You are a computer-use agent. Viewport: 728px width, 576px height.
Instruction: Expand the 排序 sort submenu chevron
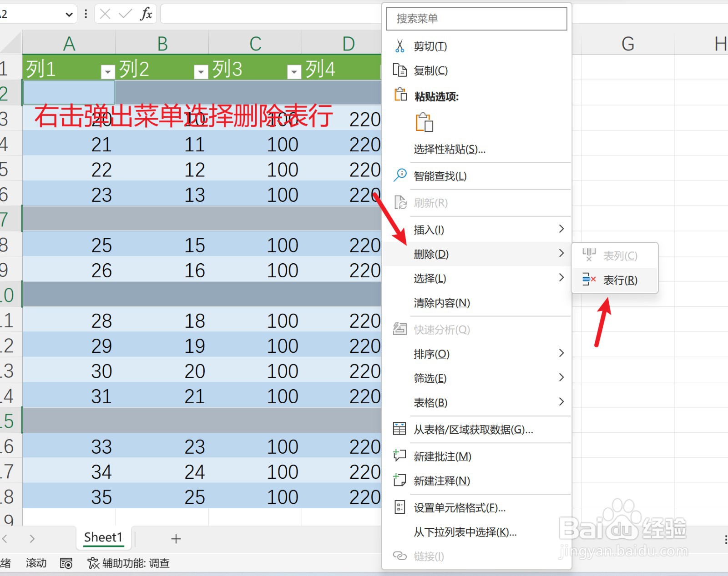coord(562,353)
